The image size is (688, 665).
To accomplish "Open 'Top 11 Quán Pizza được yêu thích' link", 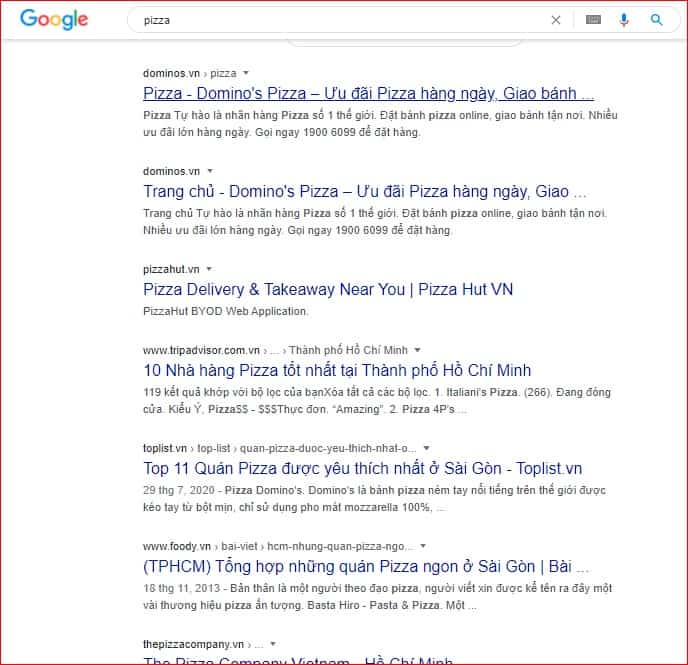I will [x=363, y=468].
